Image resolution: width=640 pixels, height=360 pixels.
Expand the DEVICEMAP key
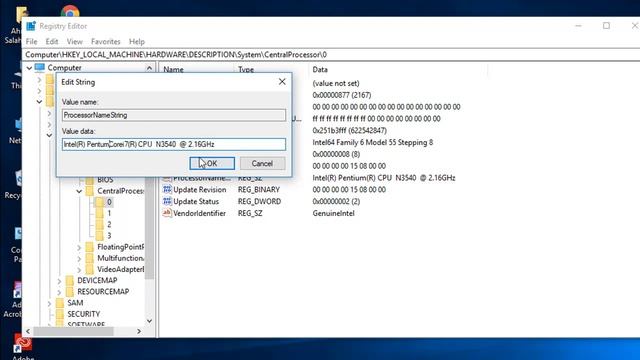pyautogui.click(x=59, y=281)
